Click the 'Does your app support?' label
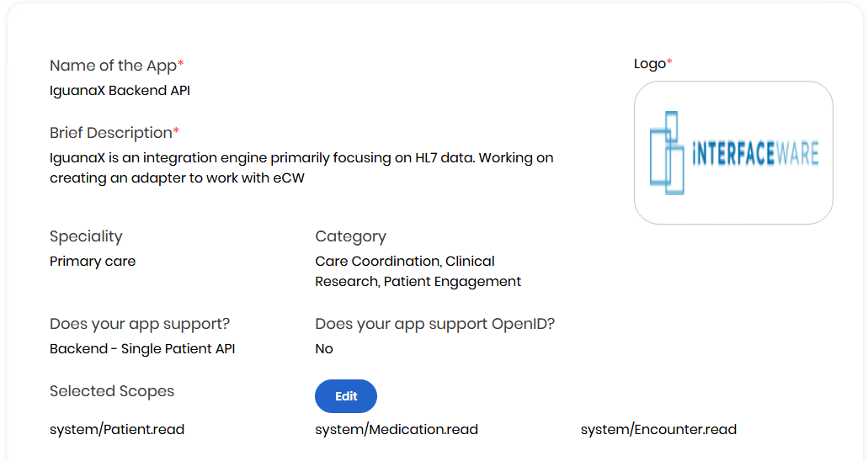Image resolution: width=868 pixels, height=461 pixels. click(140, 324)
